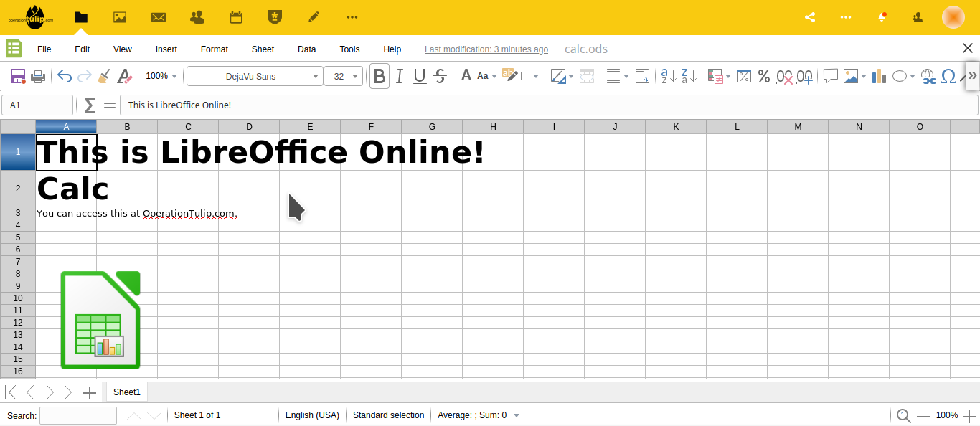Click Standard selection in the status bar
980x426 pixels.
click(x=389, y=415)
